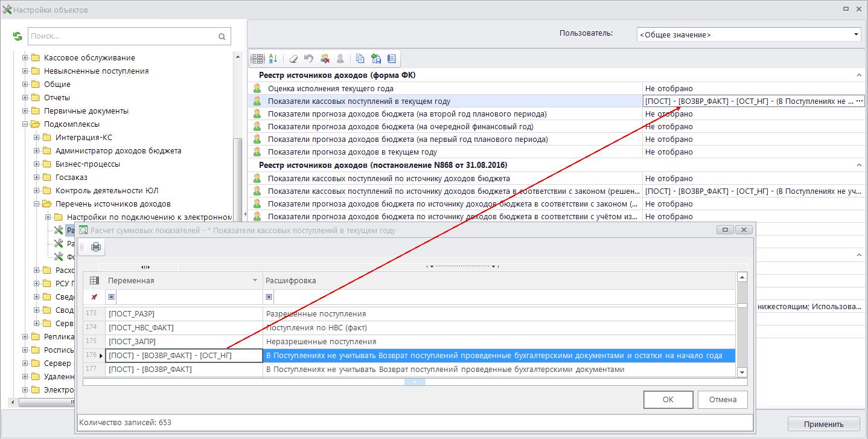Click the grey user silhouette toolbar icon

tap(340, 59)
